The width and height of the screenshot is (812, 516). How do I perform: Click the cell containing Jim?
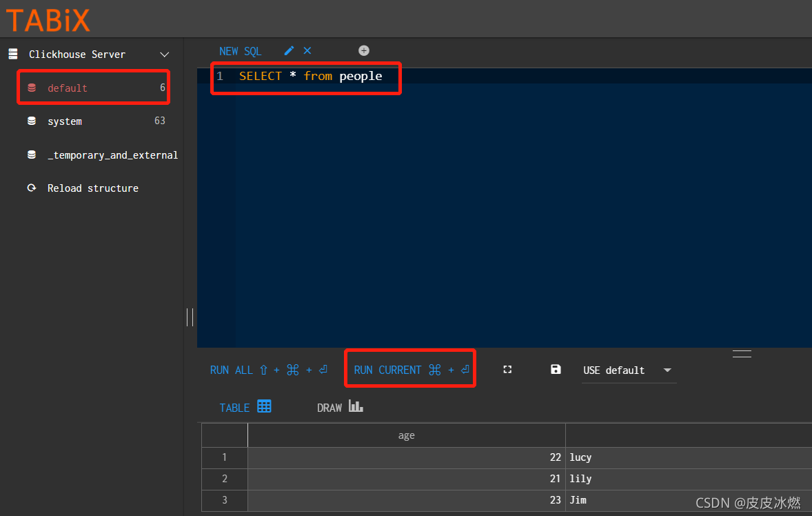coord(689,500)
